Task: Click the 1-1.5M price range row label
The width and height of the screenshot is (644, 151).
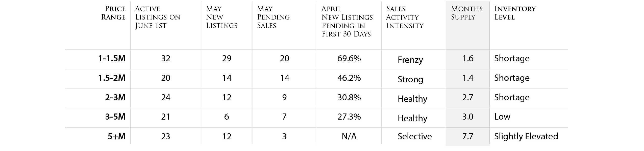Action: 112,59
